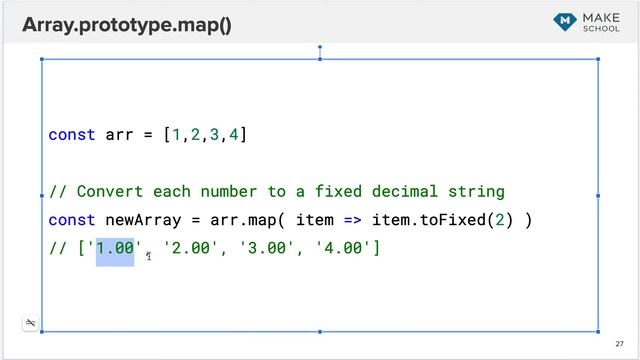The height and width of the screenshot is (360, 640).
Task: Click the '2.00' value in the comment
Action: tap(191, 248)
